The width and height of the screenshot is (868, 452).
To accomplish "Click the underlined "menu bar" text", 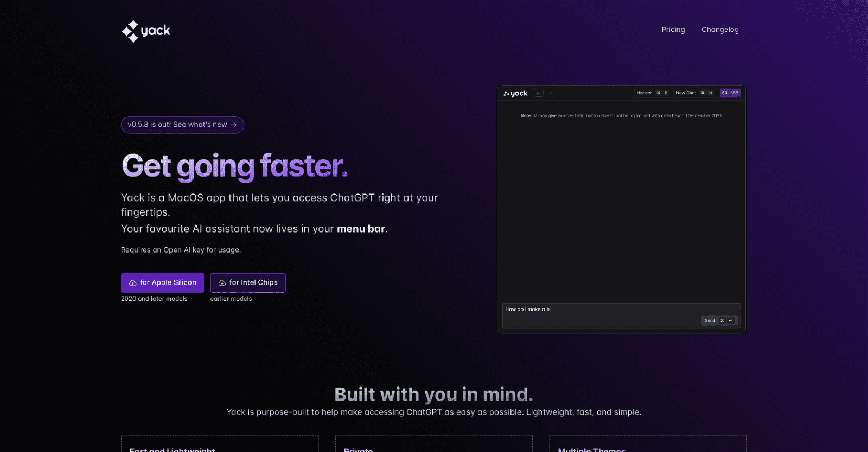I will tap(361, 229).
